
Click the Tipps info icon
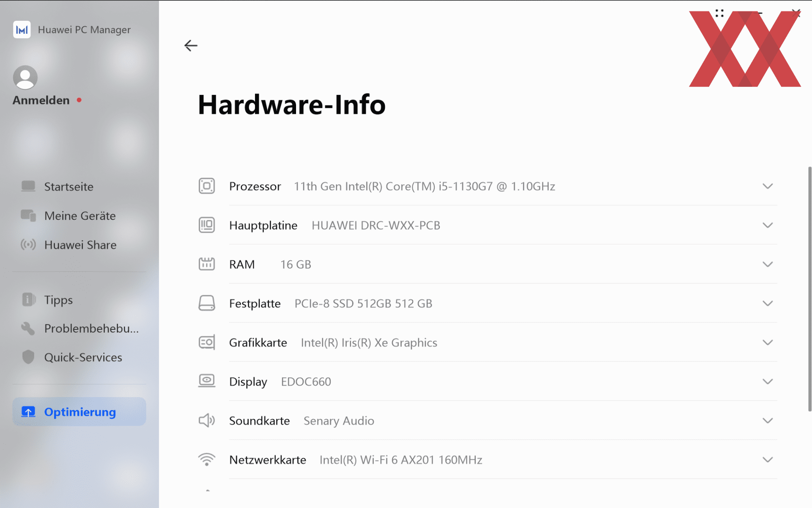(28, 299)
